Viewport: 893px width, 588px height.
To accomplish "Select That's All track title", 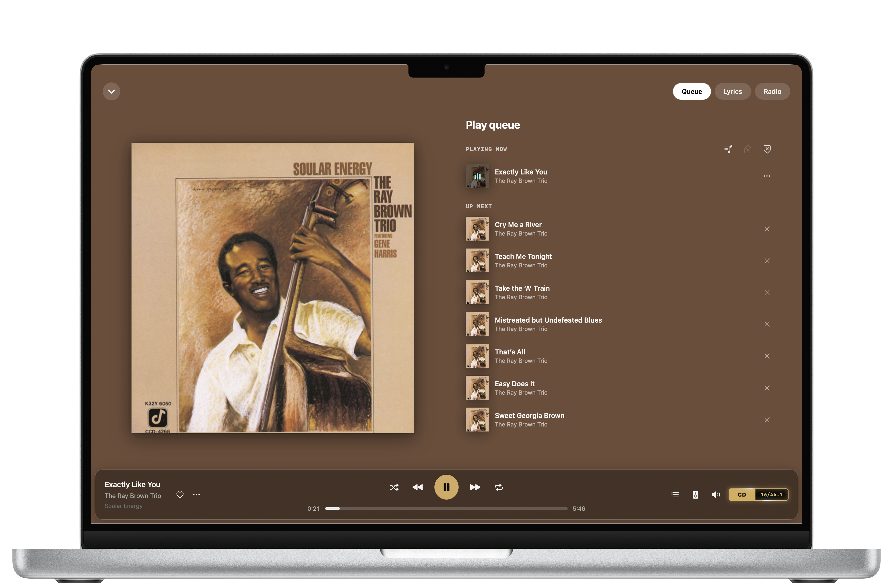I will click(x=509, y=352).
